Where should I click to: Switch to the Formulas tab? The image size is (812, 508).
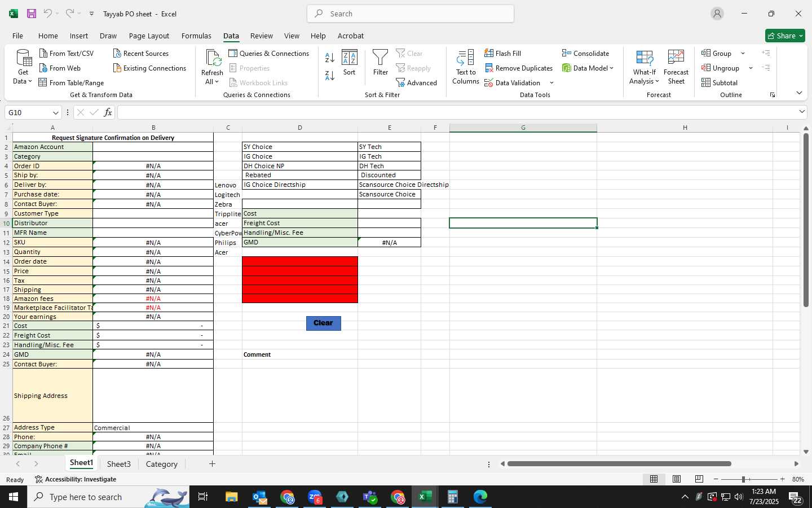pyautogui.click(x=196, y=36)
